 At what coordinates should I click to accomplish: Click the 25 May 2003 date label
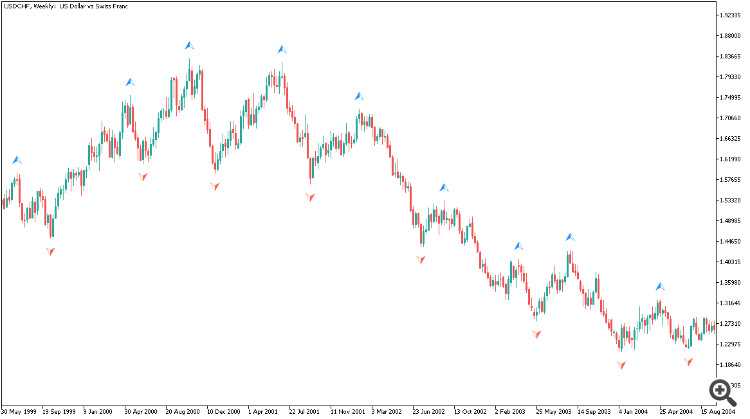(x=553, y=411)
